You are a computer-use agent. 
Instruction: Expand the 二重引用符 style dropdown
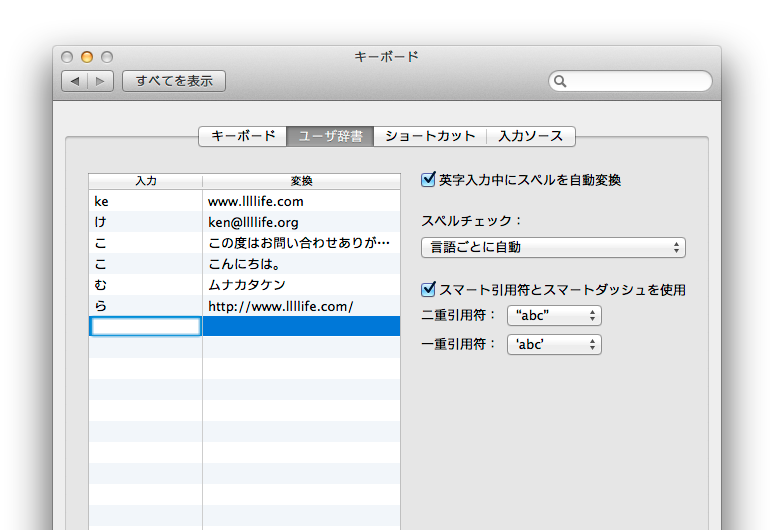point(554,316)
